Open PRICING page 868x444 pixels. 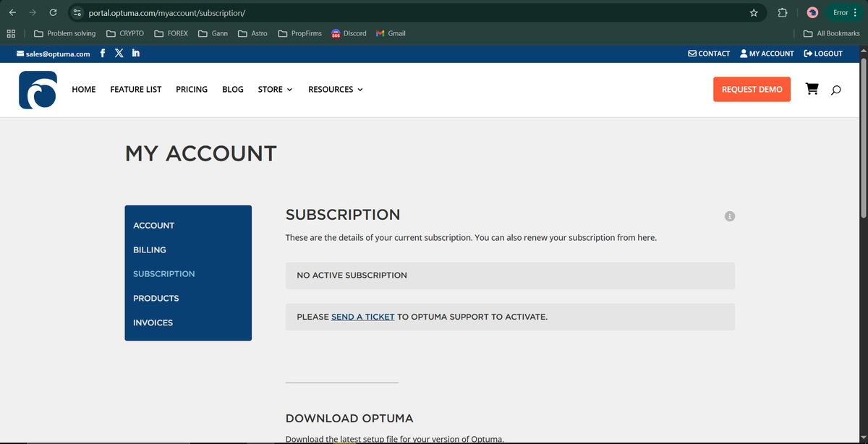point(192,90)
